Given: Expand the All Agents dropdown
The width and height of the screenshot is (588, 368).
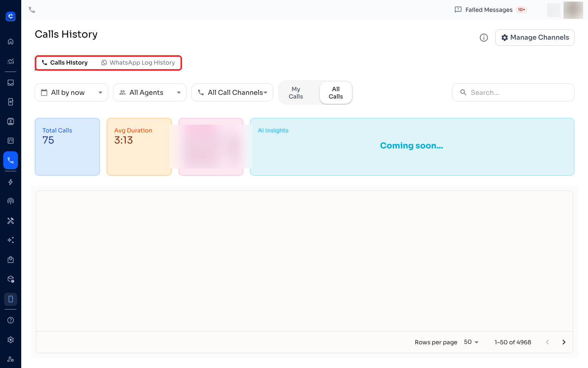Looking at the screenshot, I should tap(150, 92).
